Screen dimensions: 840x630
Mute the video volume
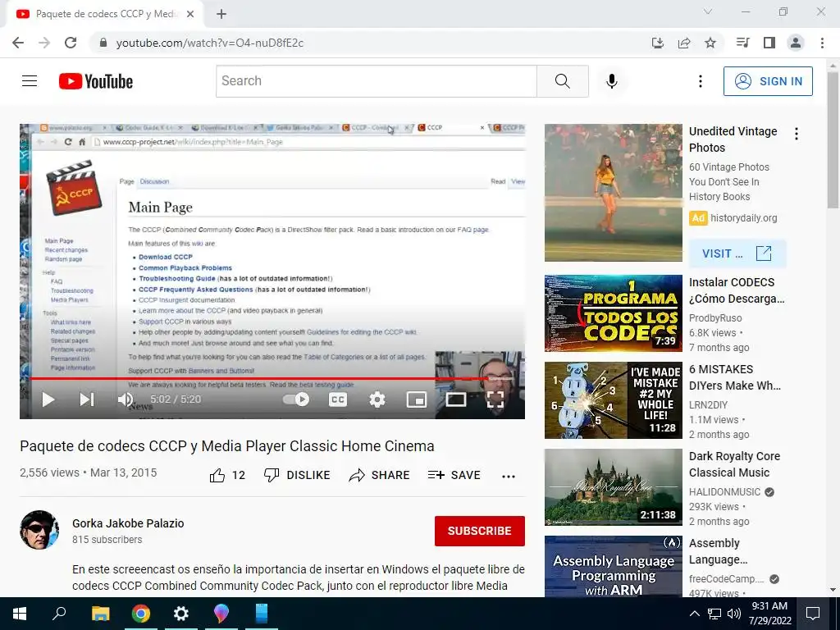coord(126,399)
